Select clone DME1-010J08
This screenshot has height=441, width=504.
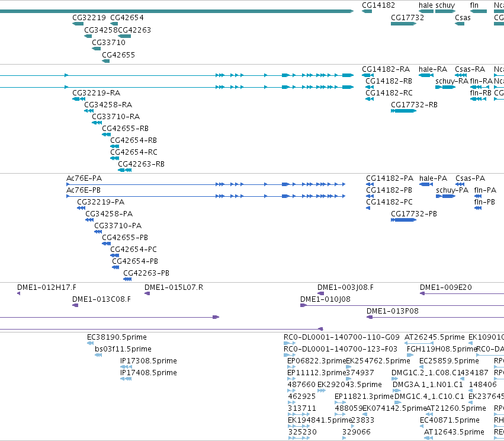pyautogui.click(x=325, y=299)
